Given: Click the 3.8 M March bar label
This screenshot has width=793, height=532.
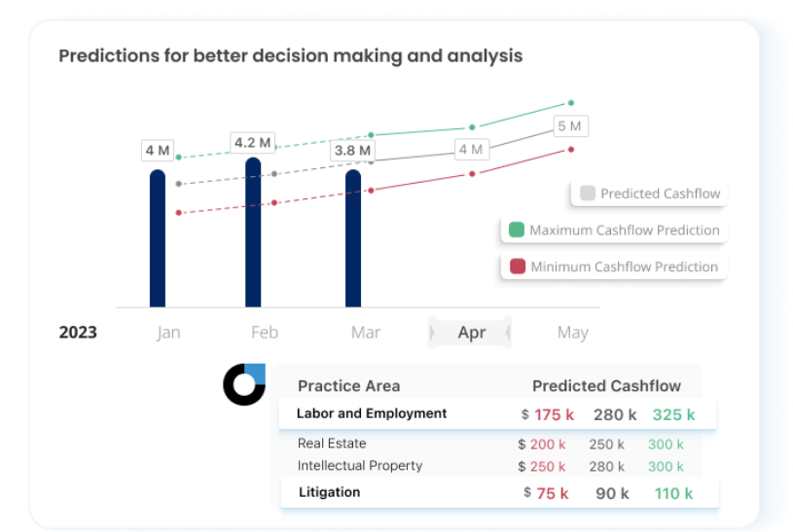Looking at the screenshot, I should pyautogui.click(x=352, y=151).
